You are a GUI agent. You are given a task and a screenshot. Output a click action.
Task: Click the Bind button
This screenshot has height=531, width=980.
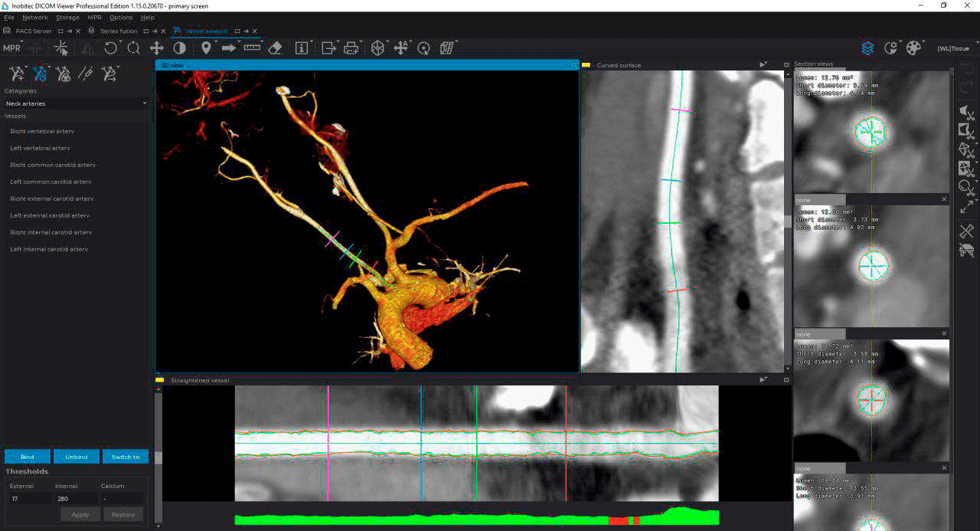27,457
